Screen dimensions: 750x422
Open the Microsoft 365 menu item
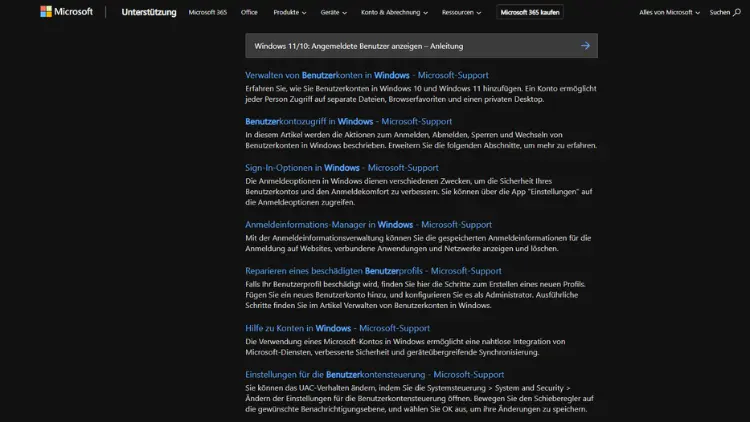point(208,12)
